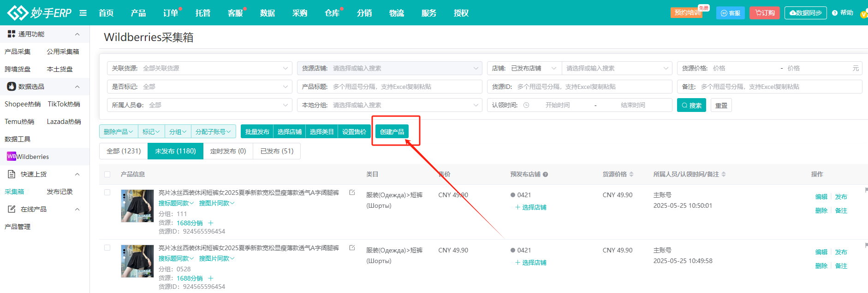The width and height of the screenshot is (868, 293).
Task: Click the 批量发布 button
Action: tap(257, 132)
